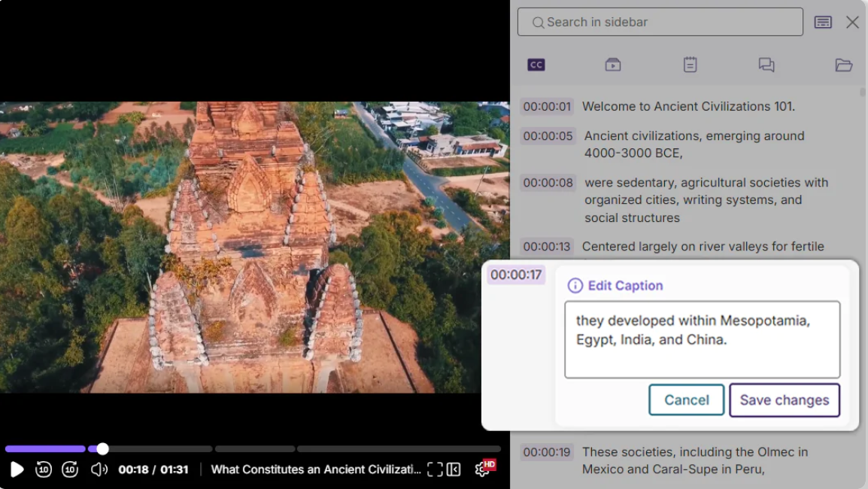Viewport: 868px width, 489px height.
Task: Skip forward 10 seconds
Action: [x=70, y=469]
